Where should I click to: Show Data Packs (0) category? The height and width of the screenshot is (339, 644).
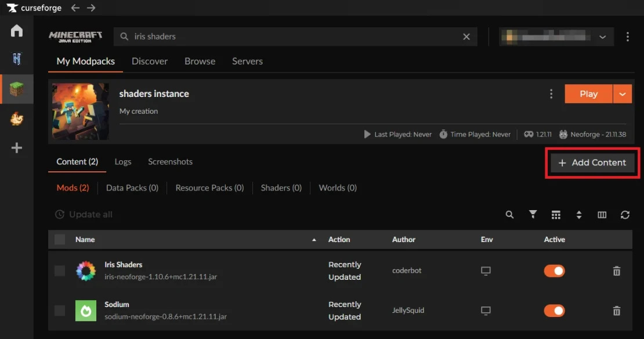tap(132, 188)
